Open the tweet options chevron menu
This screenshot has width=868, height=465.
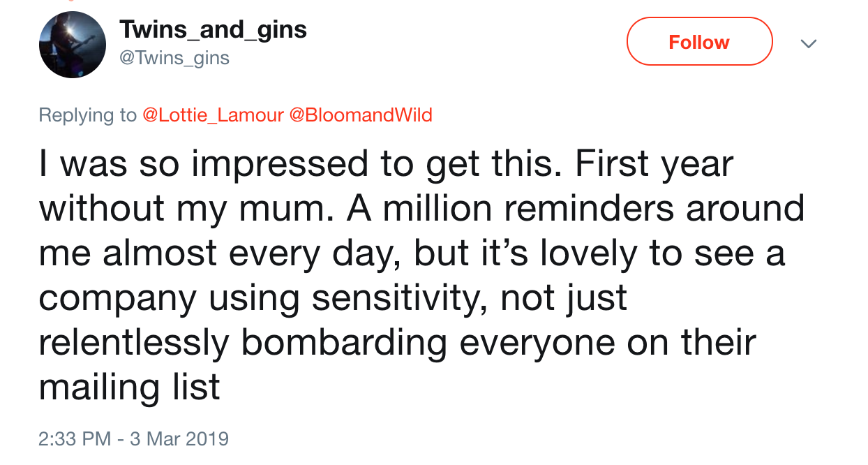point(808,43)
